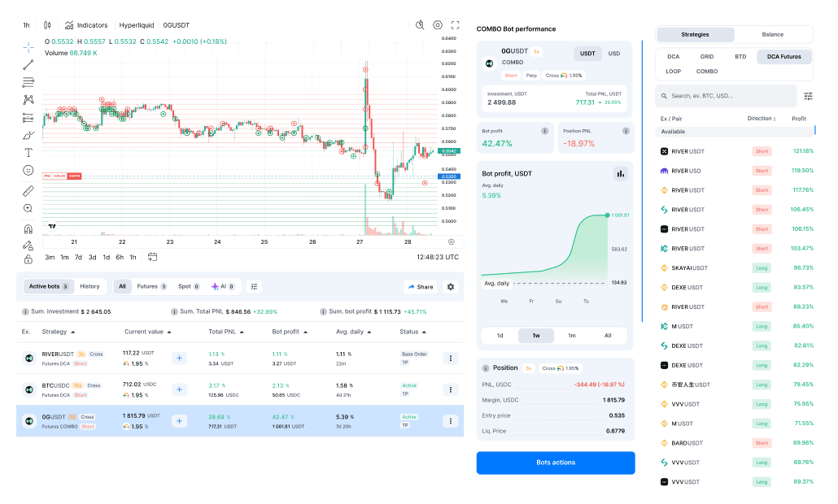This screenshot has height=504, width=838.
Task: Open BTCUSDC bot three-dot menu
Action: click(451, 389)
